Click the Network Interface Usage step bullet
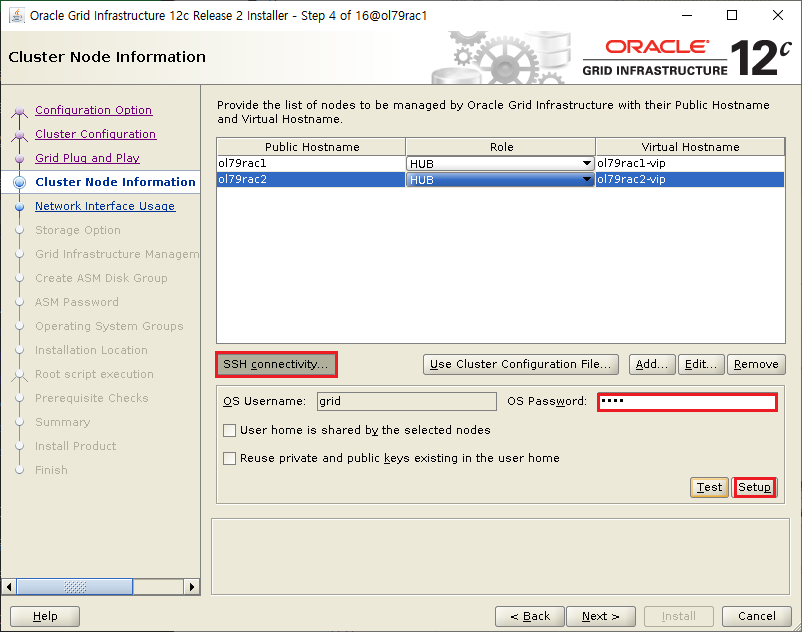 coord(19,207)
